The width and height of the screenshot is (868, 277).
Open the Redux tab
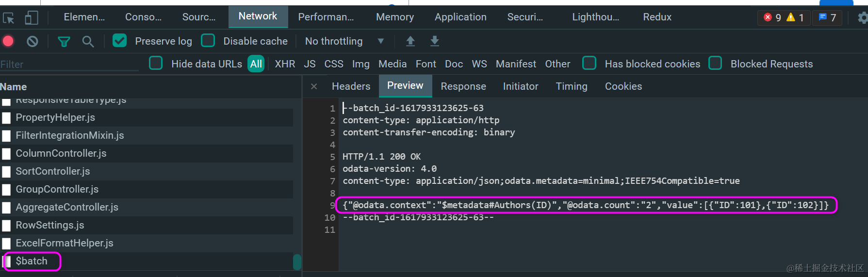(657, 17)
